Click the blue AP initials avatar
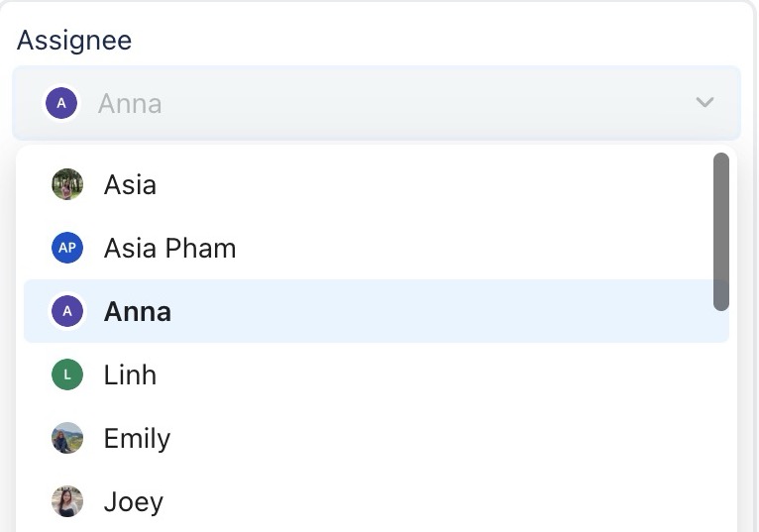Viewport: 759px width, 532px height. (x=67, y=248)
